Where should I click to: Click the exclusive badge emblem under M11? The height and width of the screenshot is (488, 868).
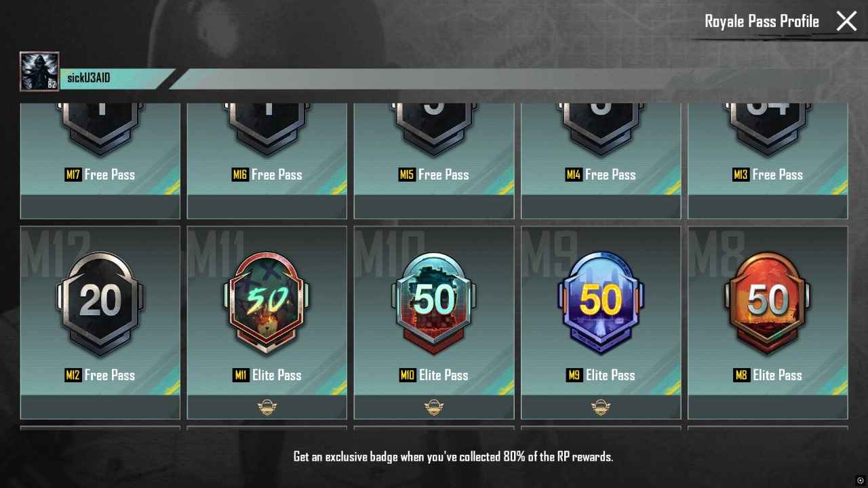tap(267, 407)
